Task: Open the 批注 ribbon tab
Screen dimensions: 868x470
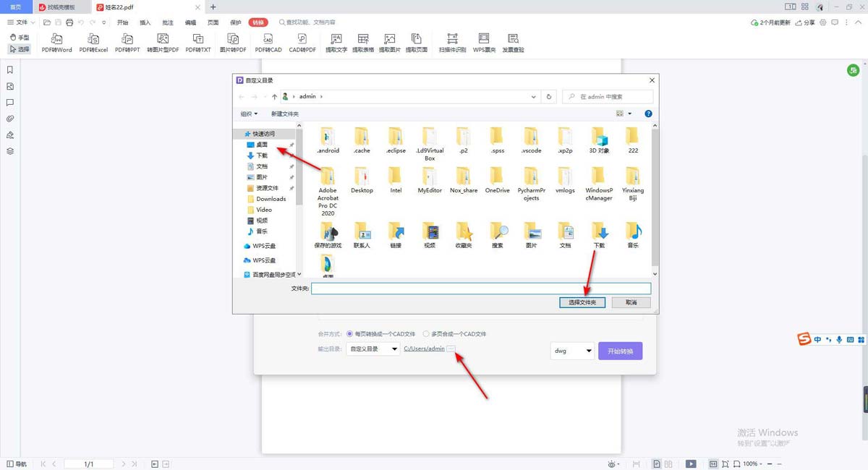Action: point(168,22)
